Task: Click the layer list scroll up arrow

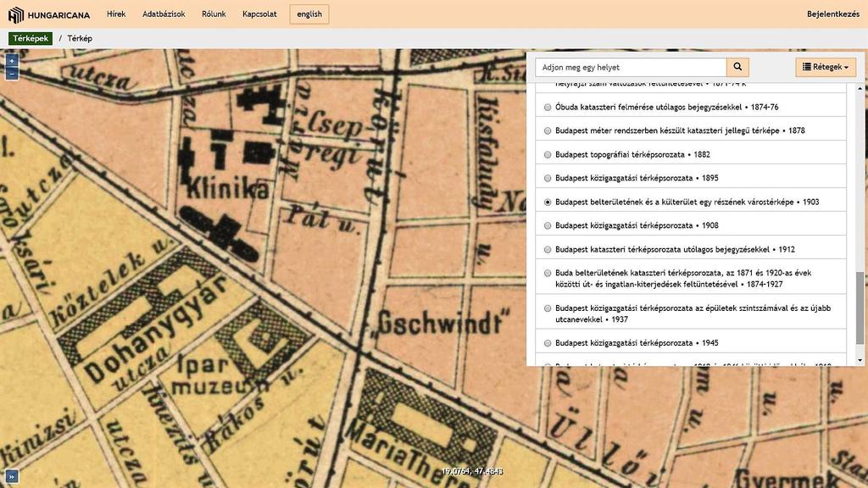Action: [x=860, y=88]
